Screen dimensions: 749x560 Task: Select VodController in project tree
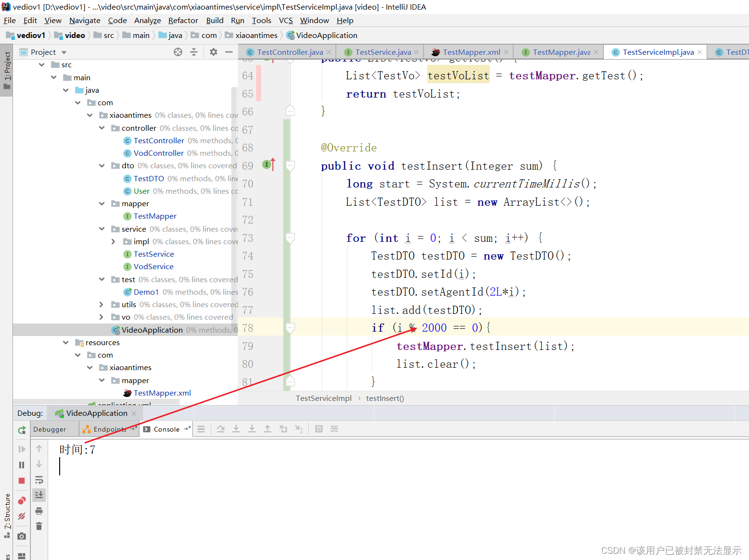pos(158,153)
